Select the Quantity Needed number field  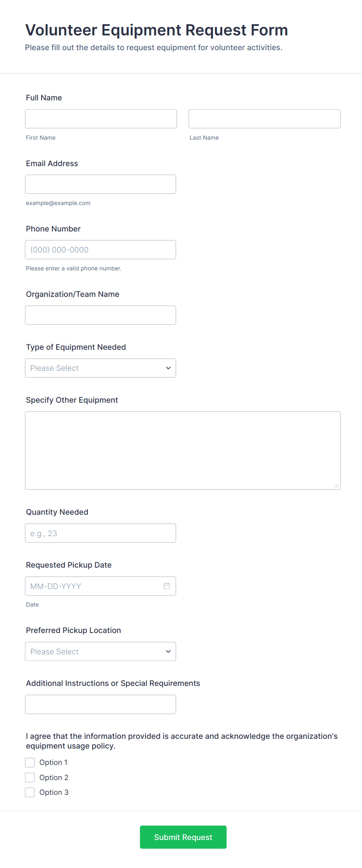pyautogui.click(x=100, y=533)
